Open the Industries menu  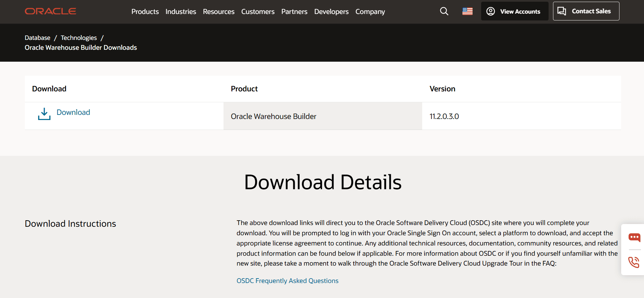pos(181,12)
